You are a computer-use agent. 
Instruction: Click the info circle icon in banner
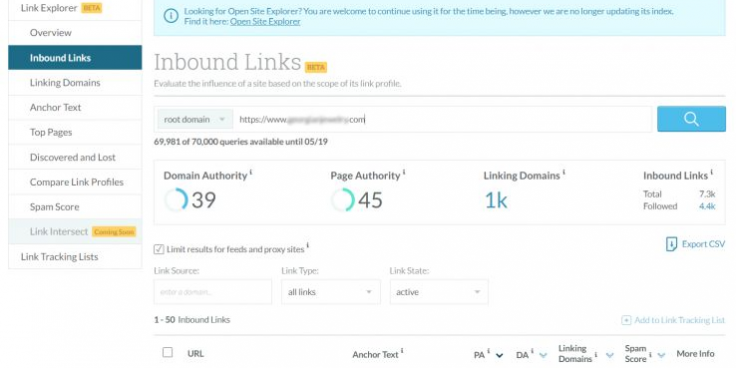pos(171,16)
